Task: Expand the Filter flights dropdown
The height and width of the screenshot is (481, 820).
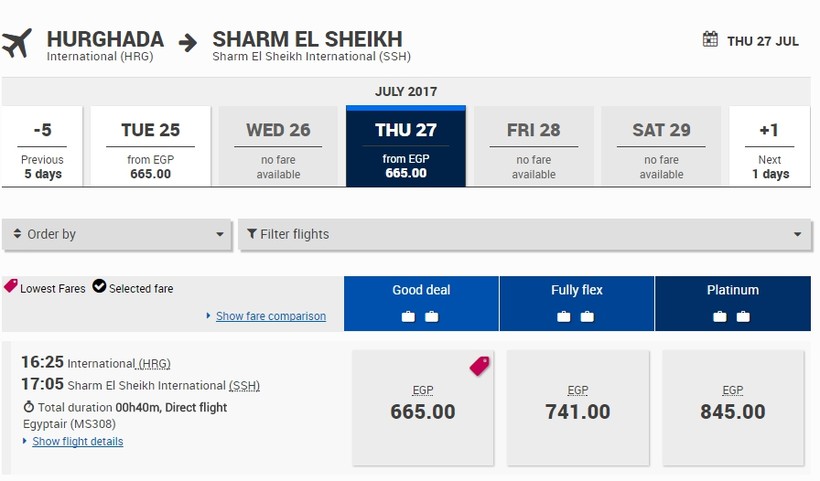Action: [x=524, y=235]
